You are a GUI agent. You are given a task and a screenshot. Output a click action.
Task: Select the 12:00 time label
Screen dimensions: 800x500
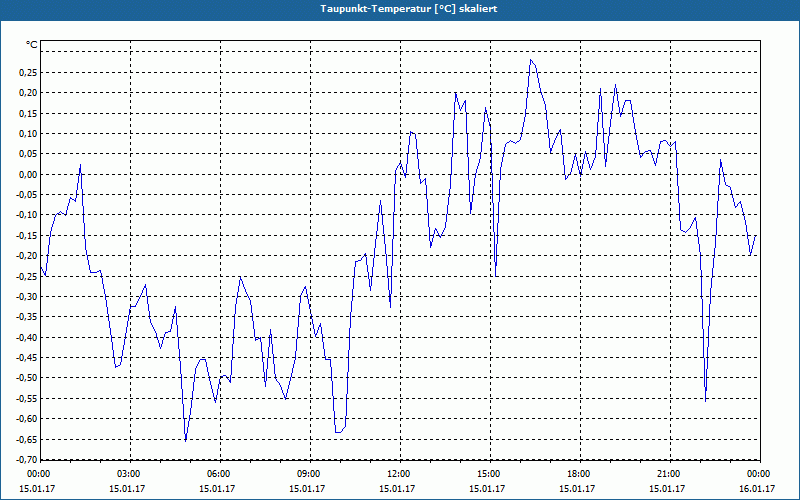[398, 474]
